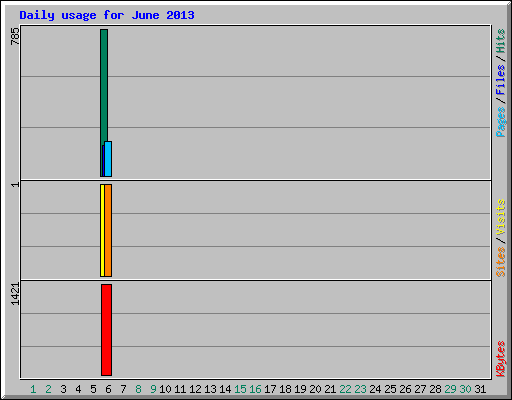Click the 785 maximum hits value
512x400 pixels.
click(x=15, y=36)
